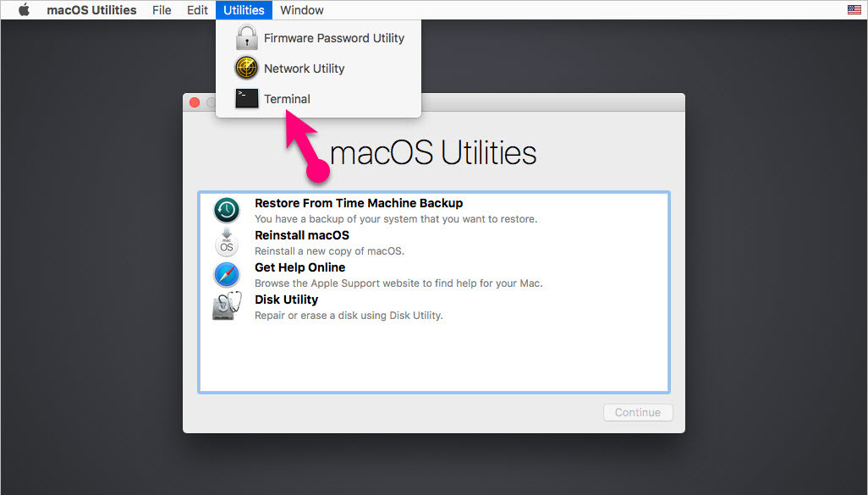The width and height of the screenshot is (868, 495).
Task: Click the Firmware Password Utility lock icon
Action: click(246, 37)
